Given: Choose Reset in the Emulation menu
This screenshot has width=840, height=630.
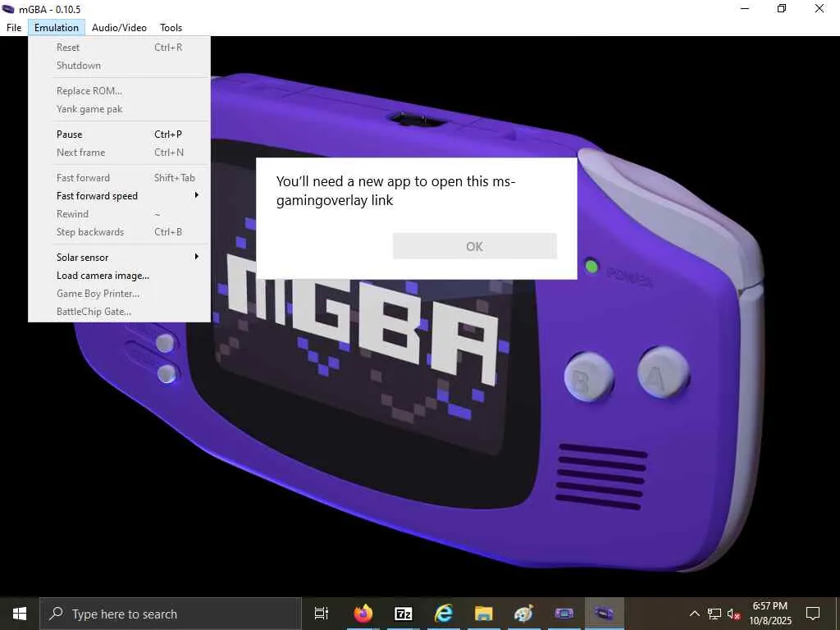Looking at the screenshot, I should (x=119, y=48).
